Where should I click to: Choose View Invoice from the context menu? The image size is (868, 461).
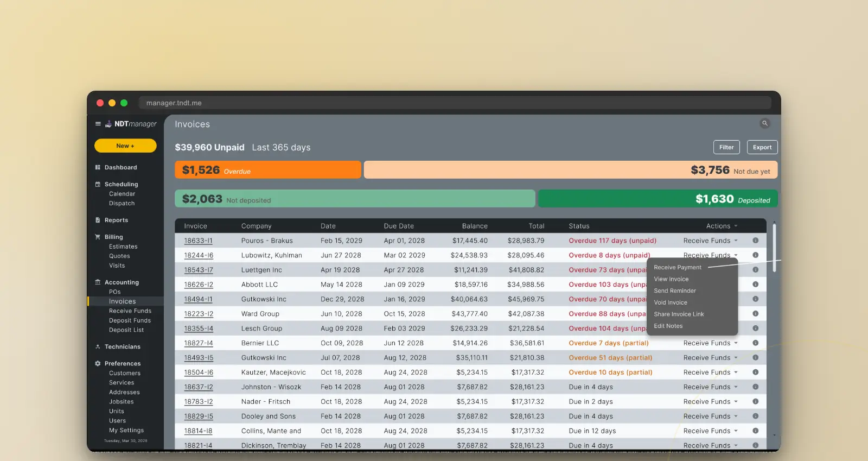(671, 279)
